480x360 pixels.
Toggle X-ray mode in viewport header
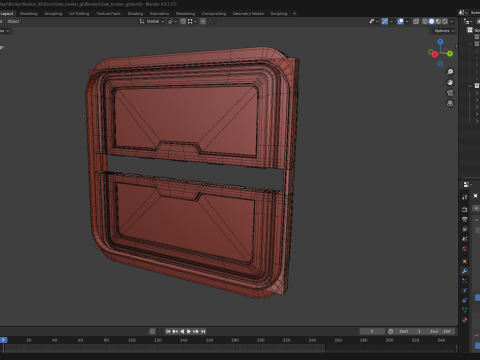click(x=416, y=21)
